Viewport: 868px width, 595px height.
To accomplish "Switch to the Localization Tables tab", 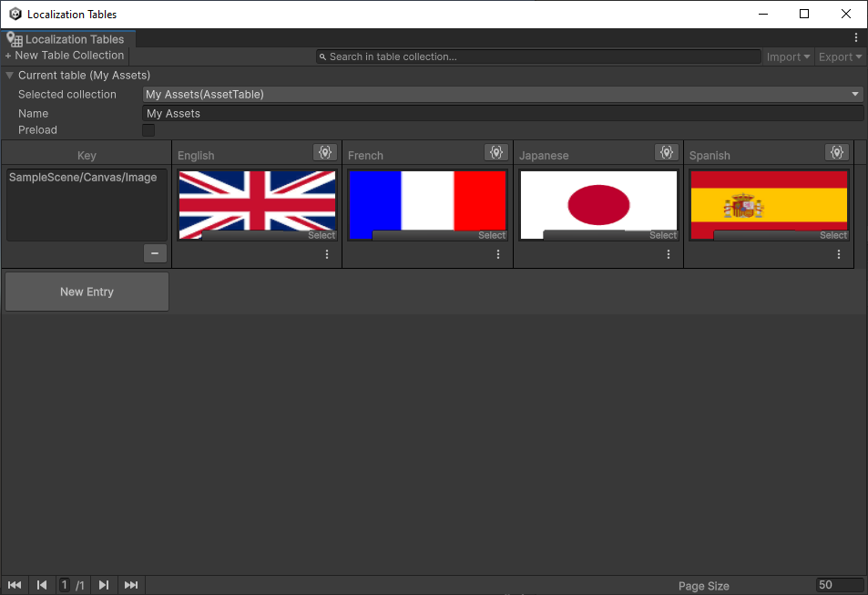I will tap(68, 39).
